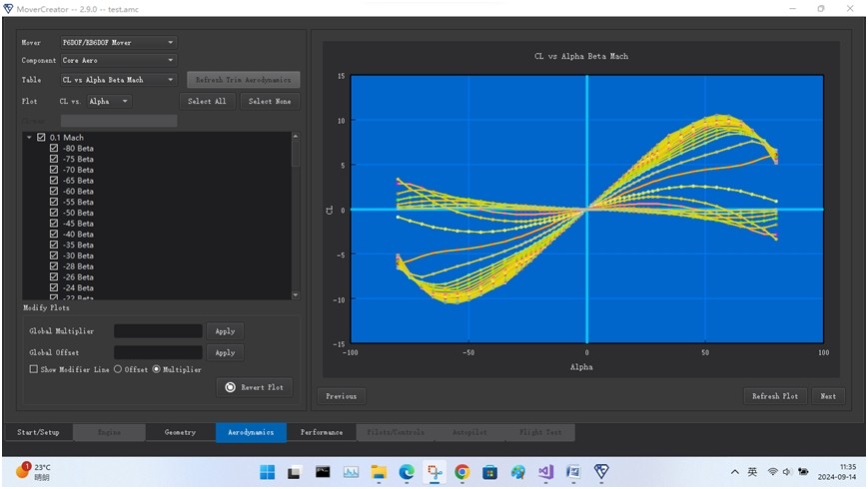This screenshot has width=868, height=489.
Task: Open the Table CL vs Alpha Beta Mach dropdown
Action: [119, 80]
